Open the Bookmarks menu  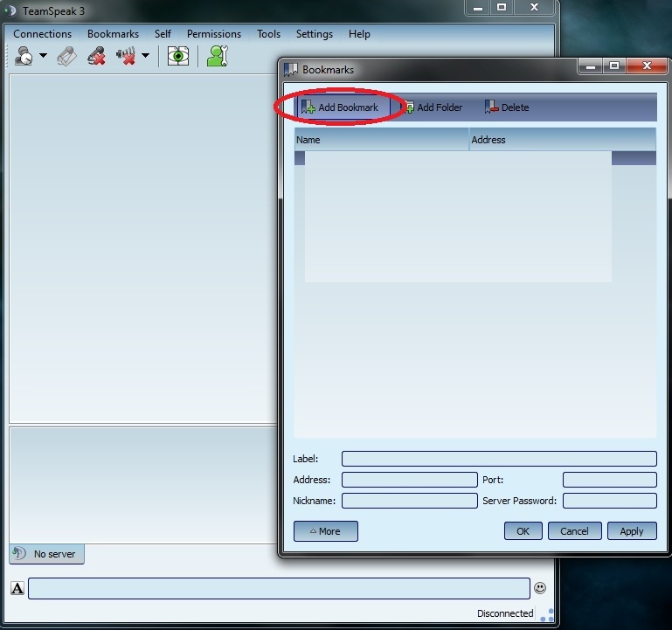tap(113, 34)
